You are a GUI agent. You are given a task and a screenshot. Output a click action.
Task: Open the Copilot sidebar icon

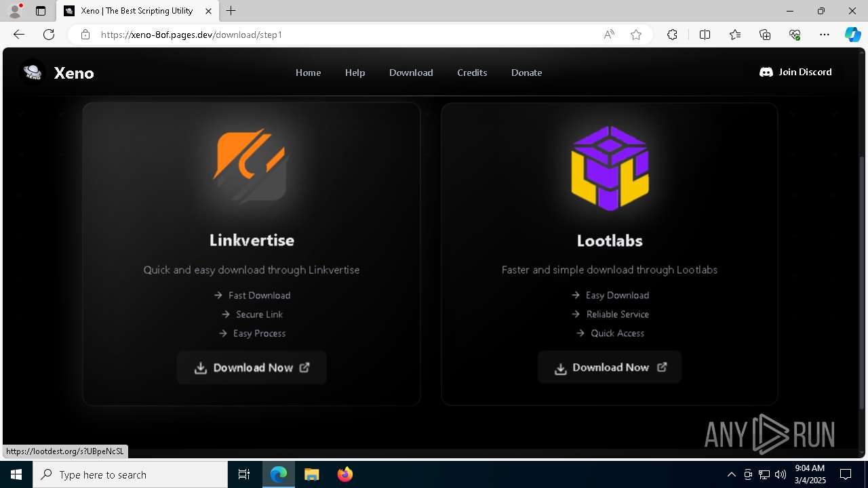point(852,35)
